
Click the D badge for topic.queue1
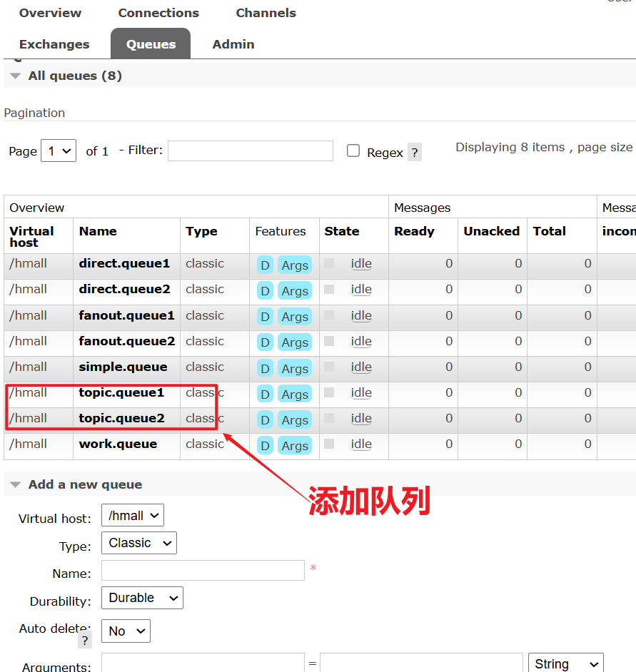[x=265, y=394]
